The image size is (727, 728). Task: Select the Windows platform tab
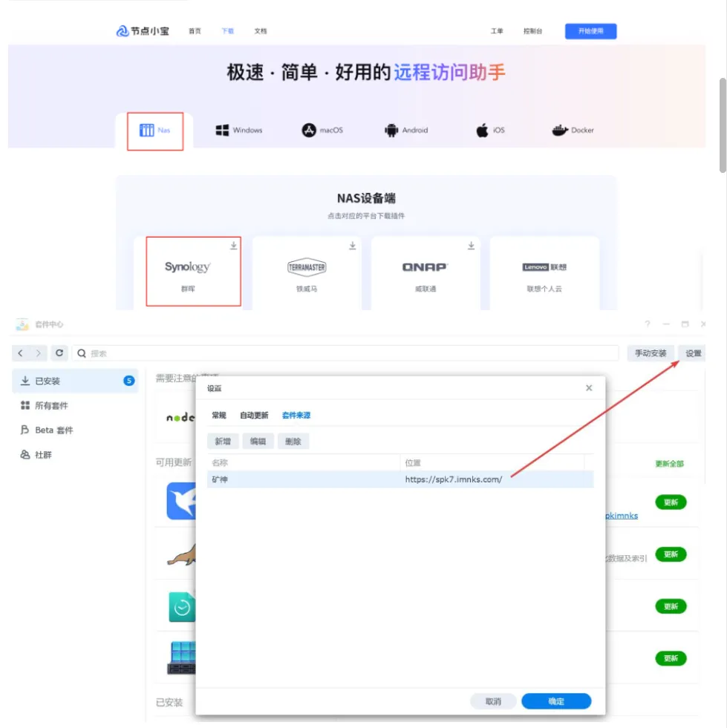239,131
